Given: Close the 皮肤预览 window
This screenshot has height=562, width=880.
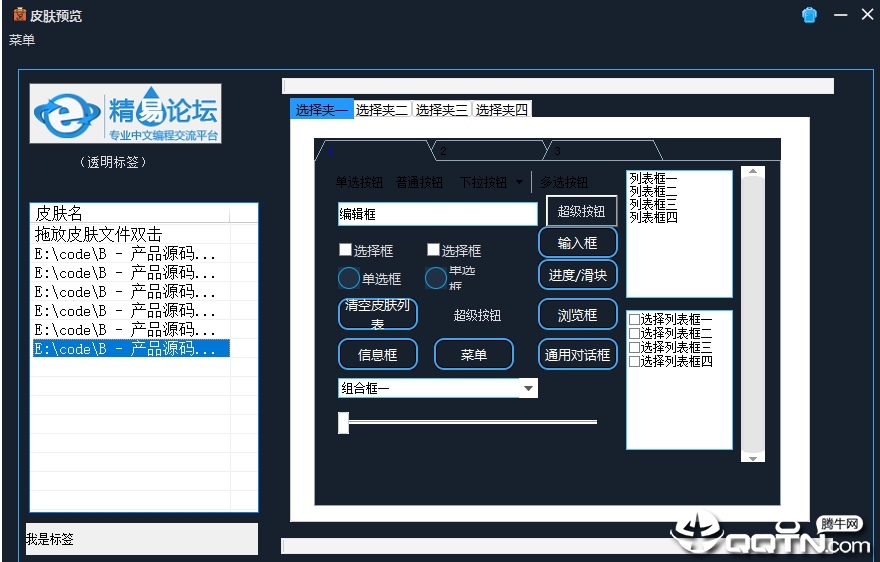Looking at the screenshot, I should click(x=867, y=15).
